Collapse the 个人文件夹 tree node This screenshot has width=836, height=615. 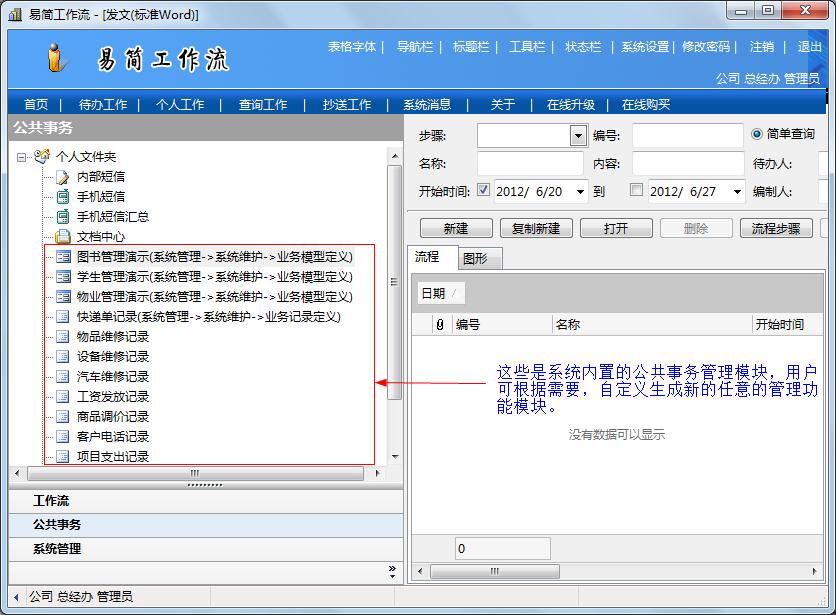point(21,157)
